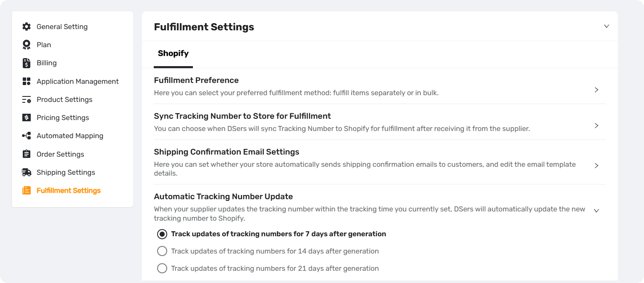Select tracking updates for 21 days option
The image size is (644, 283).
pyautogui.click(x=162, y=268)
